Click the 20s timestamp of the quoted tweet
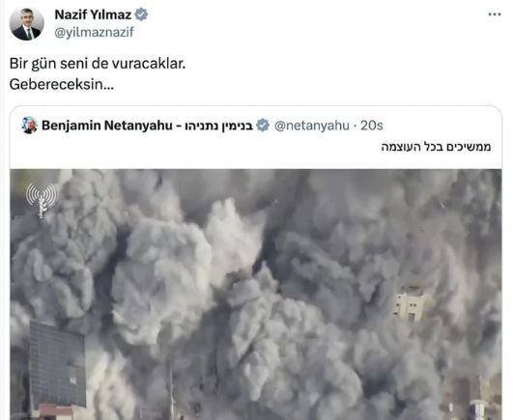This screenshot has height=420, width=513. [372, 126]
